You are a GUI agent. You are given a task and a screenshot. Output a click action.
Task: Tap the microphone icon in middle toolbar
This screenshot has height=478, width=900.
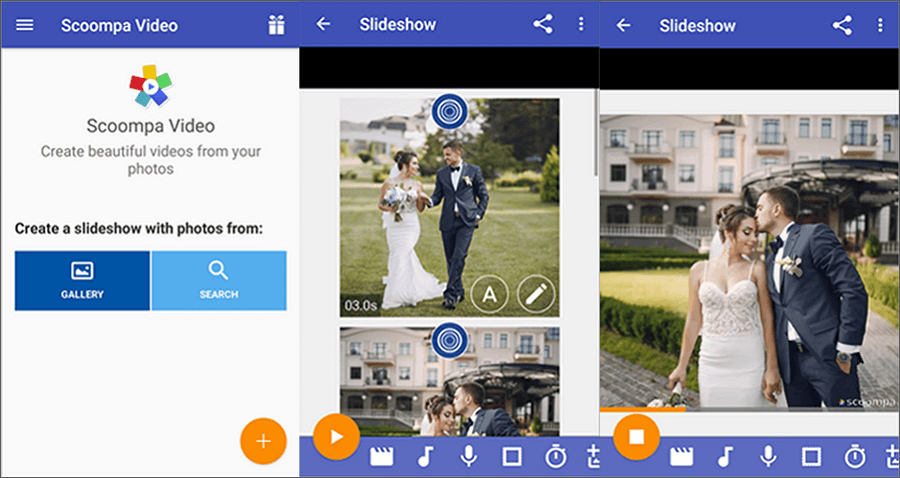click(x=468, y=456)
